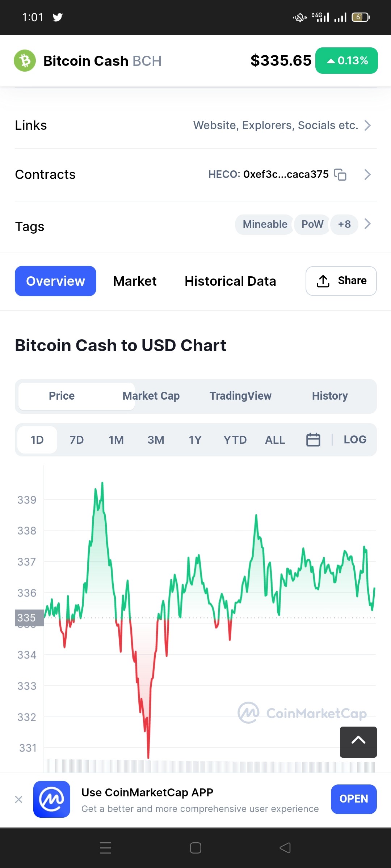Image resolution: width=391 pixels, height=868 pixels.
Task: Open the Twitter notification in status bar
Action: tap(58, 17)
